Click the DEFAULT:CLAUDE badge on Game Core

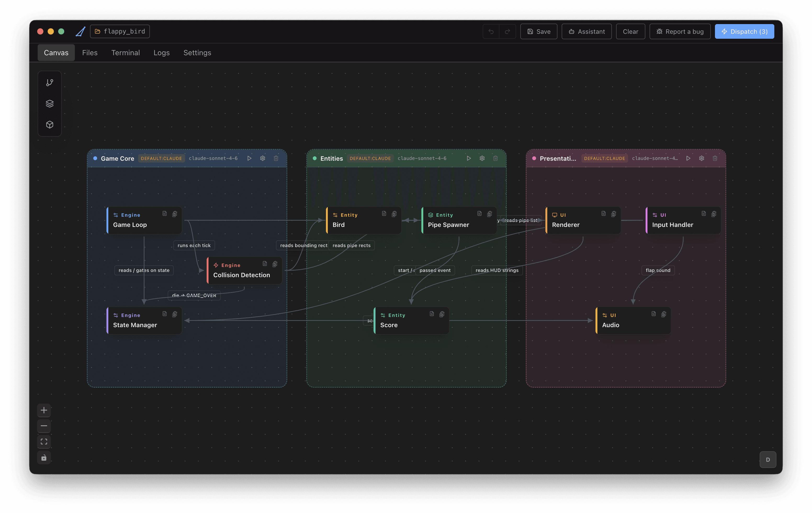coord(161,158)
